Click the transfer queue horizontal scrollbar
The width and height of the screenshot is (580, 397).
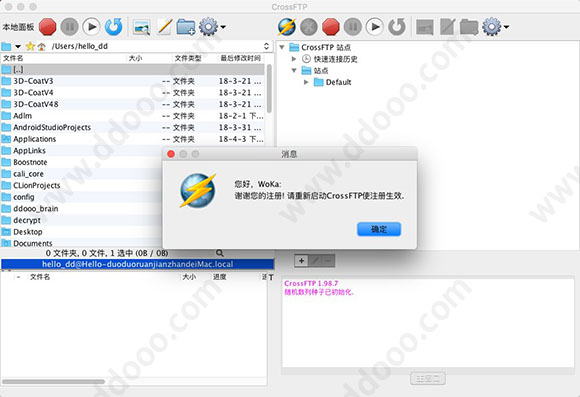click(x=53, y=381)
